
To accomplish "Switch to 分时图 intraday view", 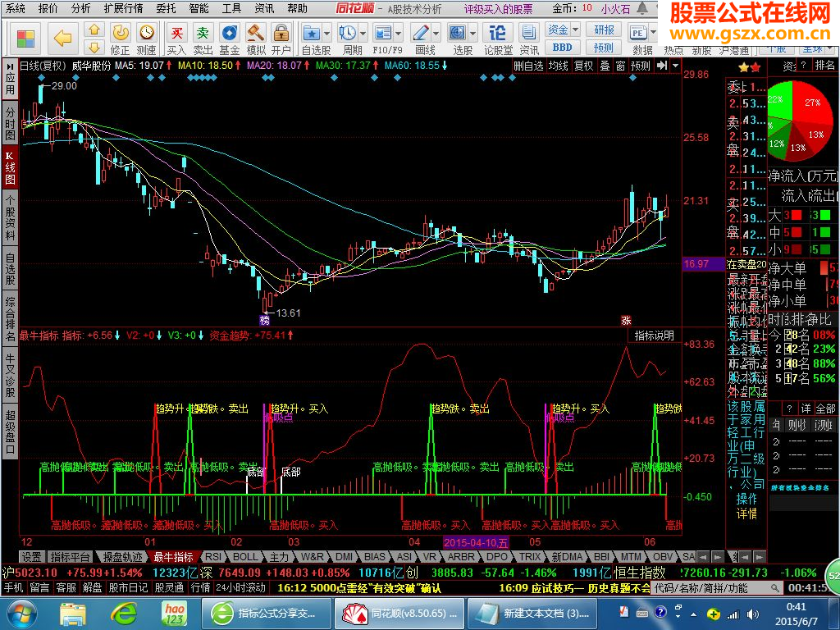I will pos(10,123).
